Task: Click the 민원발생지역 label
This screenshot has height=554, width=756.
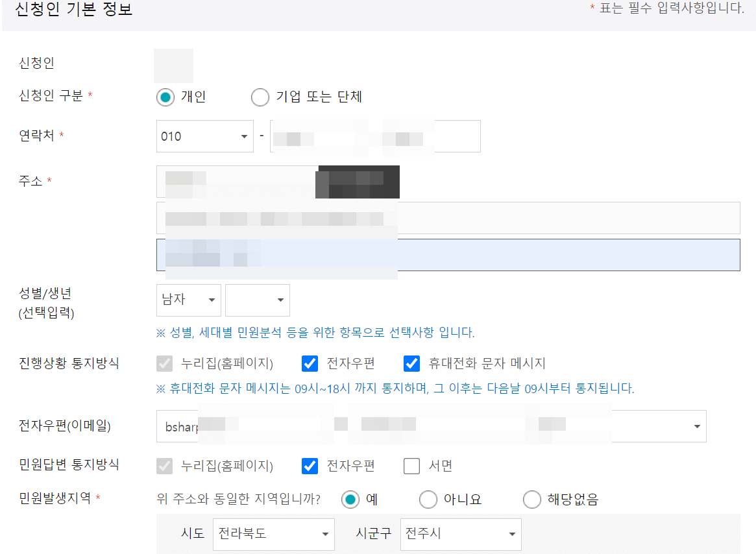Action: [x=55, y=498]
